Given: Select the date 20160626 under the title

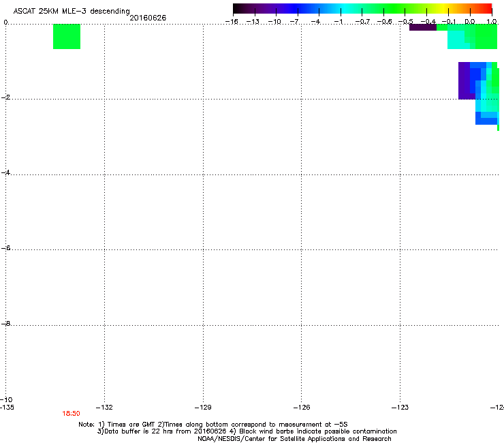Looking at the screenshot, I should click(x=148, y=18).
